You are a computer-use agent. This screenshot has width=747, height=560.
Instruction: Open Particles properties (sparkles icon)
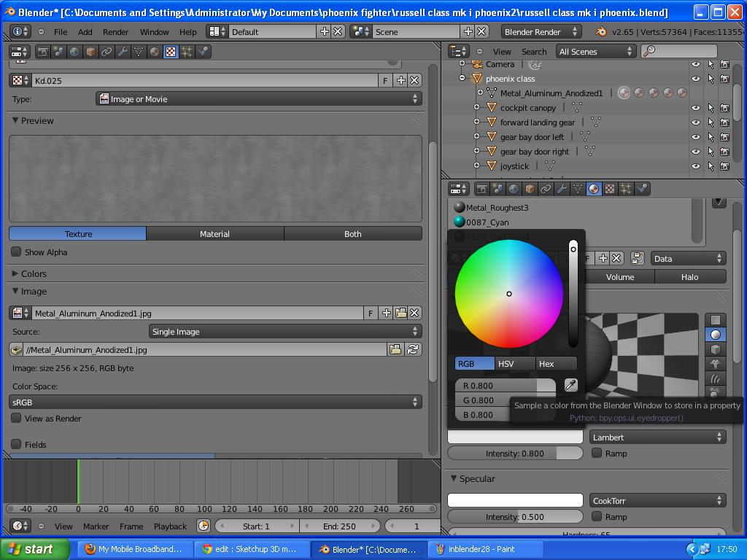(x=625, y=188)
